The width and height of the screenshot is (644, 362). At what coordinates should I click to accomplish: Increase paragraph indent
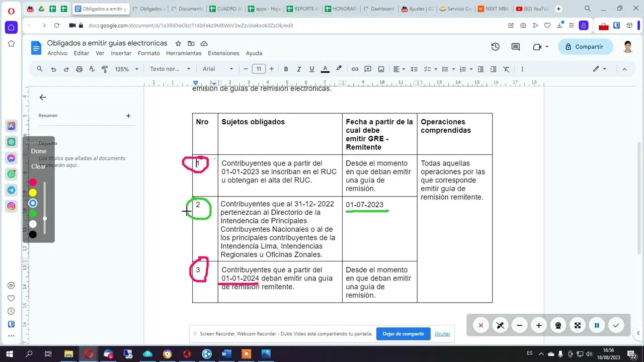[x=493, y=69]
